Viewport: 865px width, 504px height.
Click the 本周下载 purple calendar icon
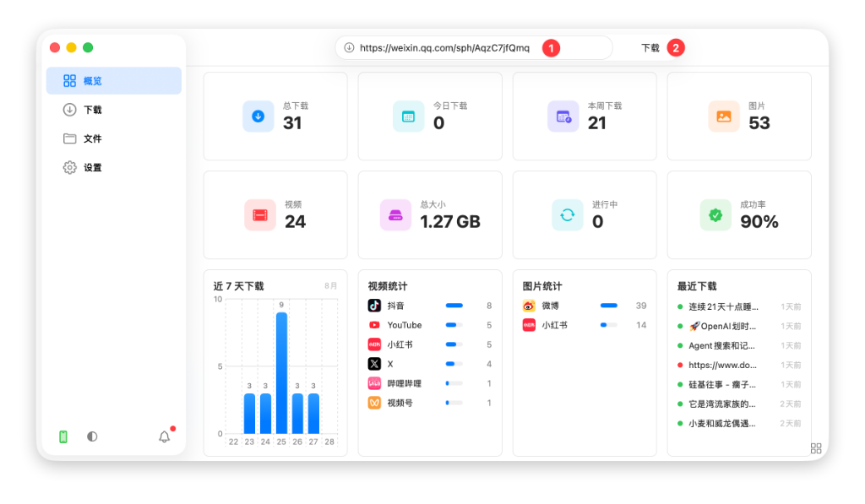pyautogui.click(x=563, y=117)
